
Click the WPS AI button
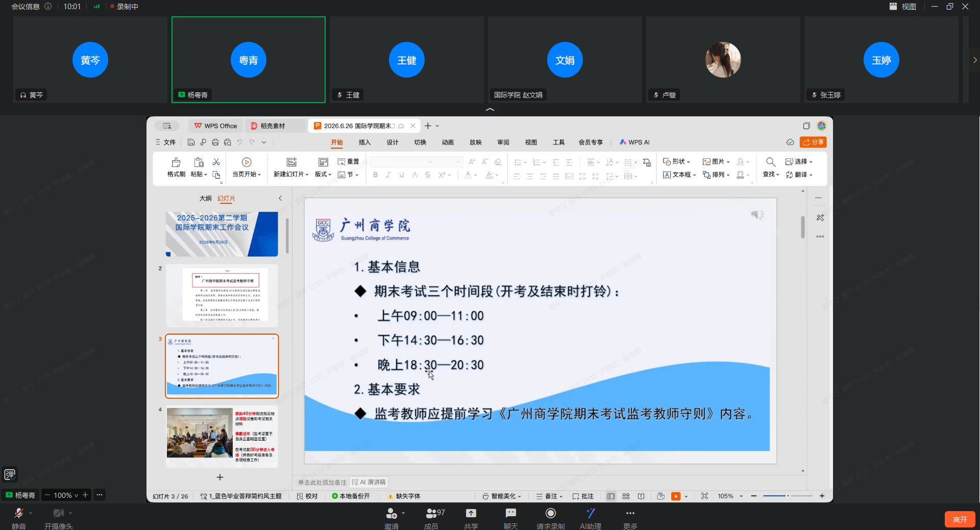(x=634, y=142)
